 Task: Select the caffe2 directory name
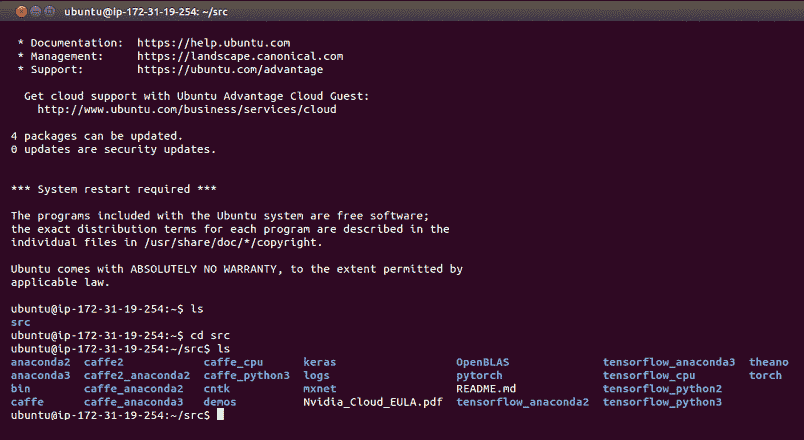104,363
